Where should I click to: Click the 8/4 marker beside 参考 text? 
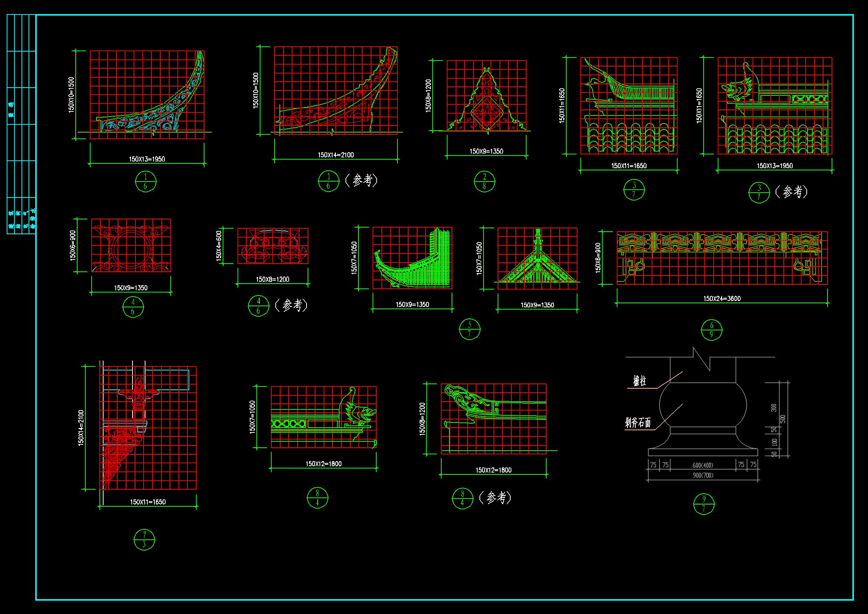click(463, 498)
